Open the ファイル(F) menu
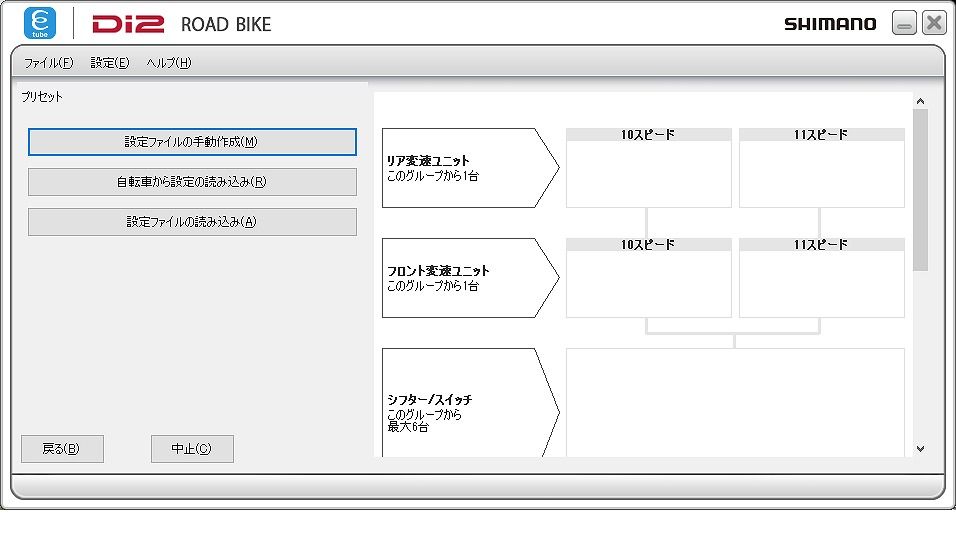The image size is (956, 545). [48, 63]
